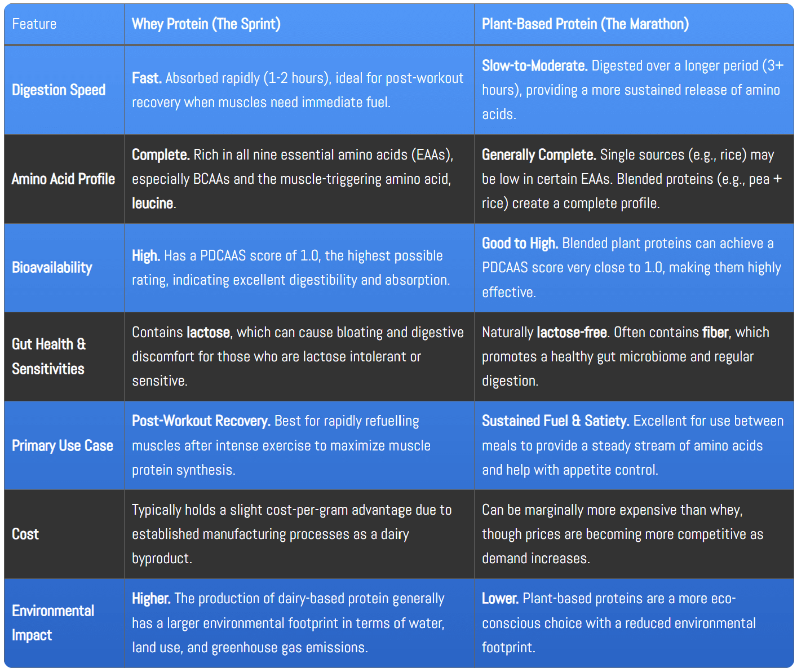
Task: Select the Whey Protein (The Sprint) header
Action: click(x=206, y=24)
